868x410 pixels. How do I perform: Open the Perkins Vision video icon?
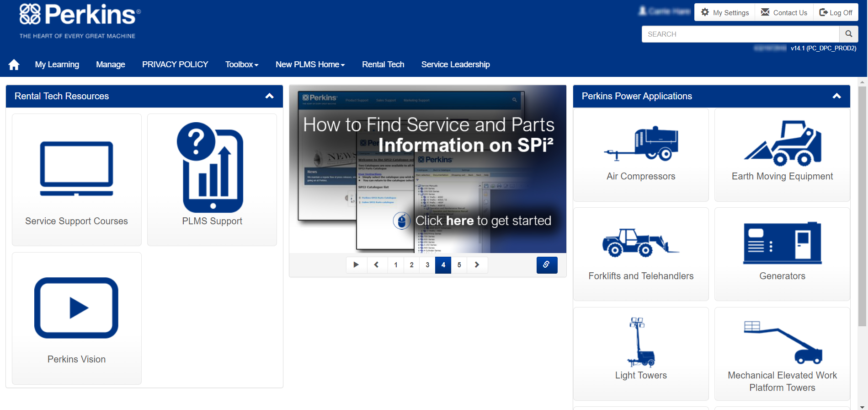pos(76,308)
